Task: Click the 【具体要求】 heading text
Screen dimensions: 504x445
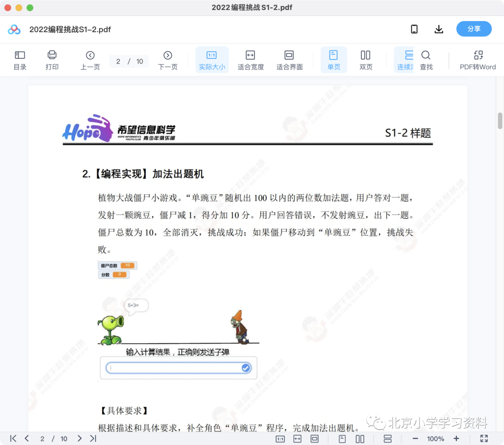Action: 124,410
